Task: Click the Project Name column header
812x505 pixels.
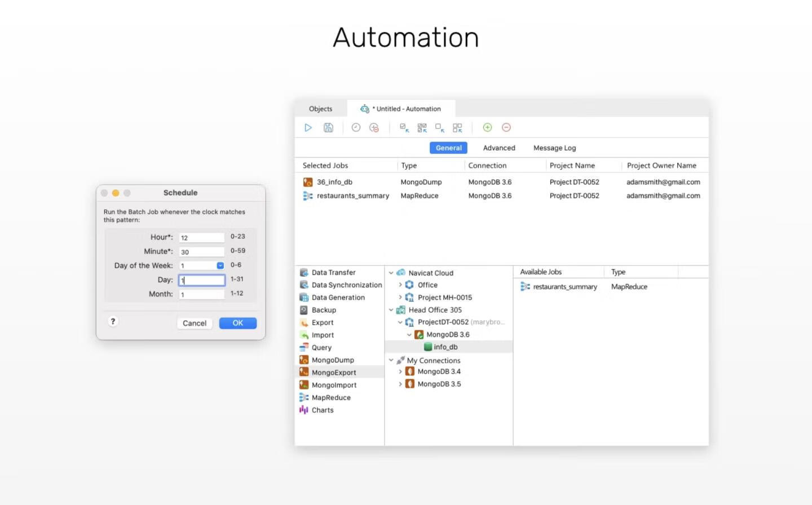Action: [572, 165]
